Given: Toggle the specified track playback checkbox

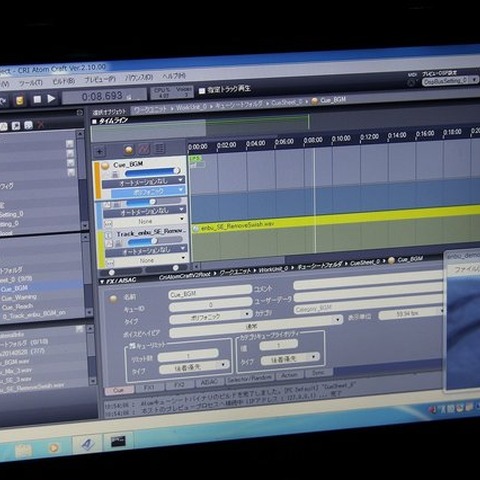Looking at the screenshot, I should coord(202,91).
